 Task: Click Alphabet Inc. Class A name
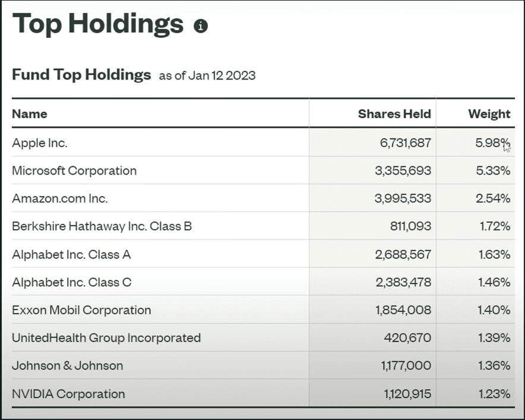(x=71, y=254)
